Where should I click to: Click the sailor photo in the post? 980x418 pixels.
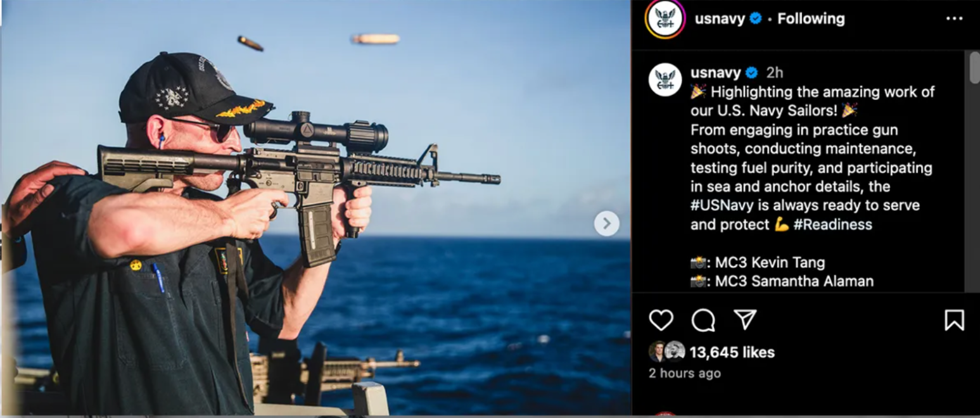[315, 208]
